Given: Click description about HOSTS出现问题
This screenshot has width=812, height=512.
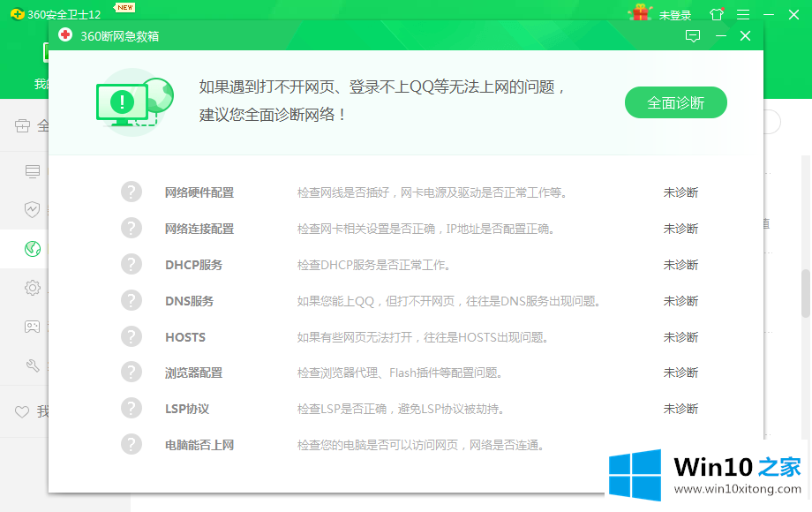Looking at the screenshot, I should point(425,337).
